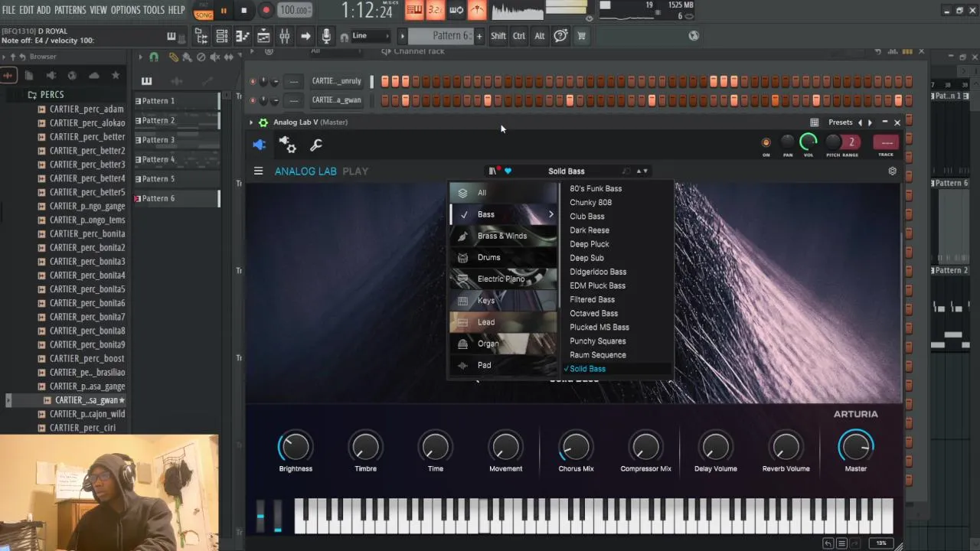The height and width of the screenshot is (551, 980).
Task: Pause playback with the pause button
Action: [x=224, y=11]
